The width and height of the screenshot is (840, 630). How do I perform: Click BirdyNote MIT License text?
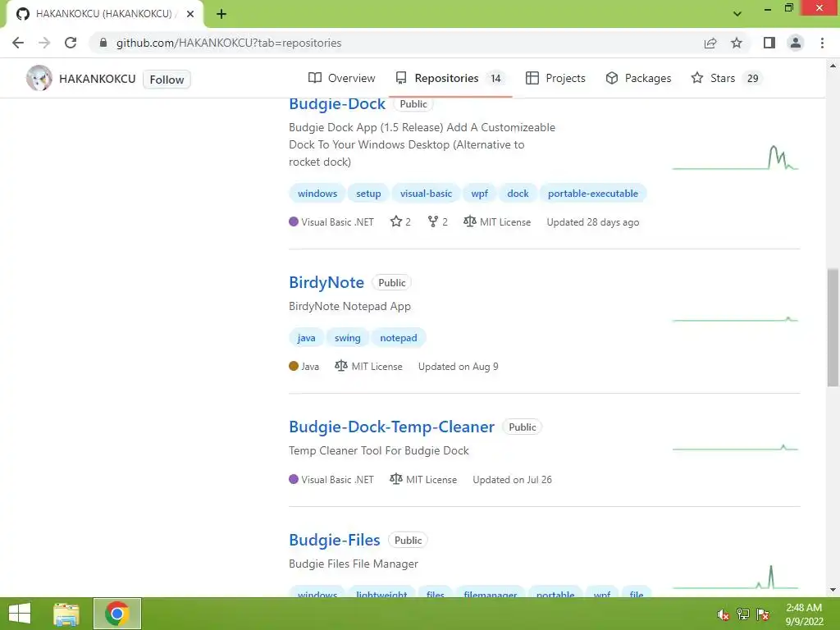[x=377, y=367]
